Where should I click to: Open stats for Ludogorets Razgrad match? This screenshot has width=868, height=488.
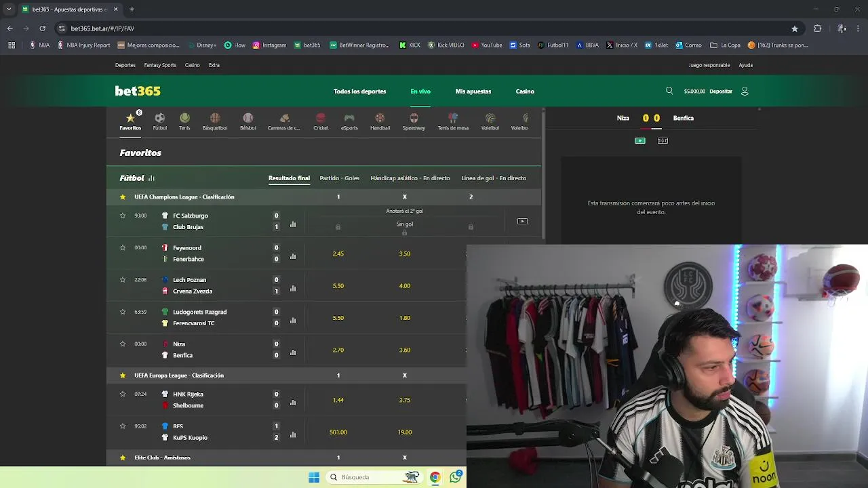[x=293, y=321]
